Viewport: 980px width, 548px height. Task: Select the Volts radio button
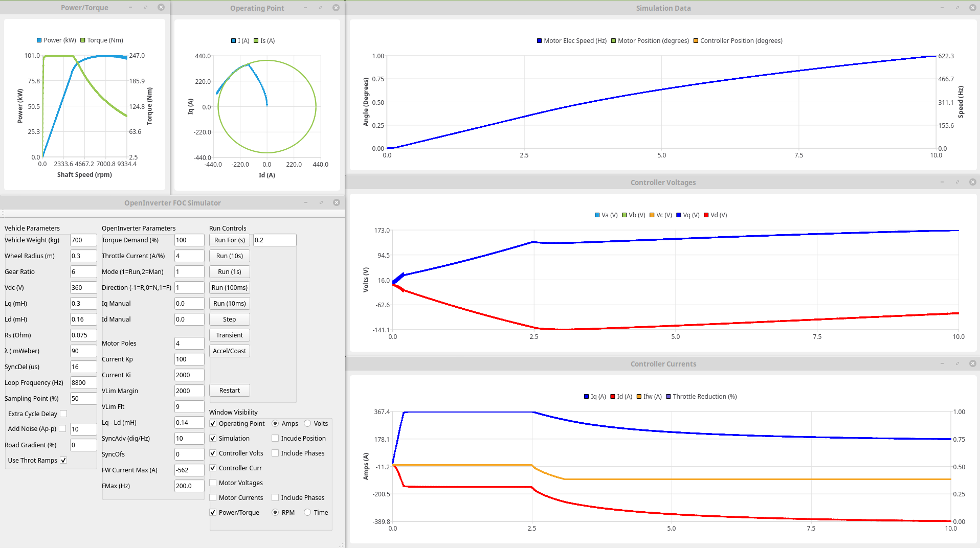tap(307, 423)
